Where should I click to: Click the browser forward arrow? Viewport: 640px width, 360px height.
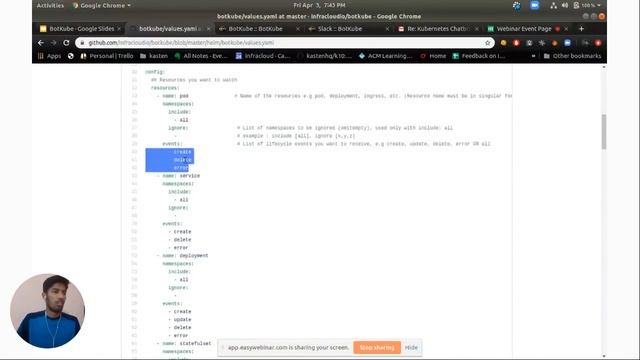pyautogui.click(x=53, y=42)
